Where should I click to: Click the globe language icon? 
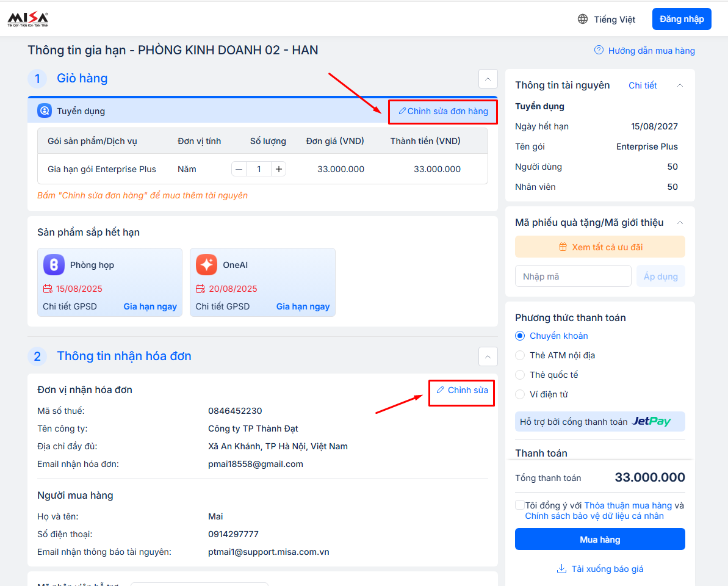point(583,19)
